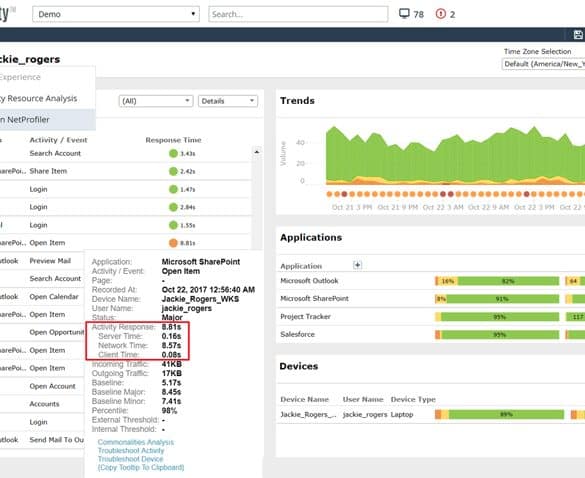The height and width of the screenshot is (478, 585).
Task: Click the Open Opportunity activity row
Action: tap(42, 332)
